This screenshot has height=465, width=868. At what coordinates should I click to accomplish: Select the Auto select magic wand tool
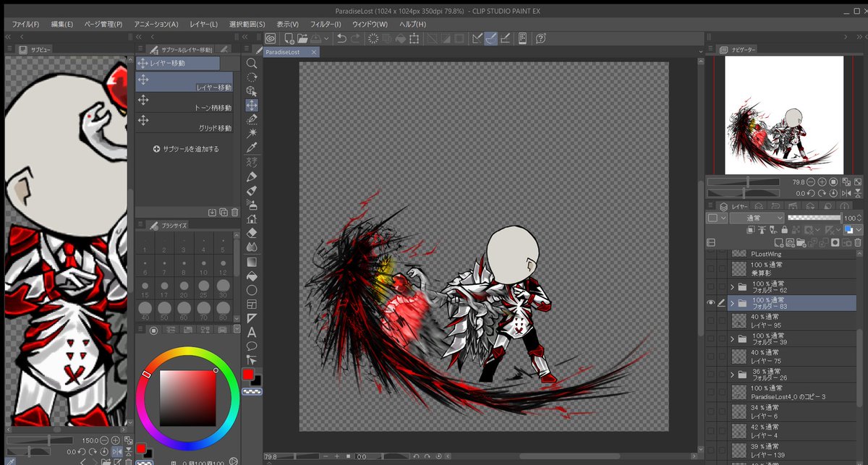pos(252,134)
